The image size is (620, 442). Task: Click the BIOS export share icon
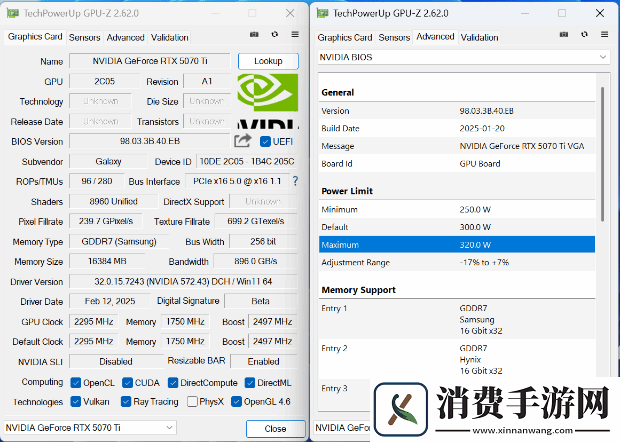tap(243, 141)
